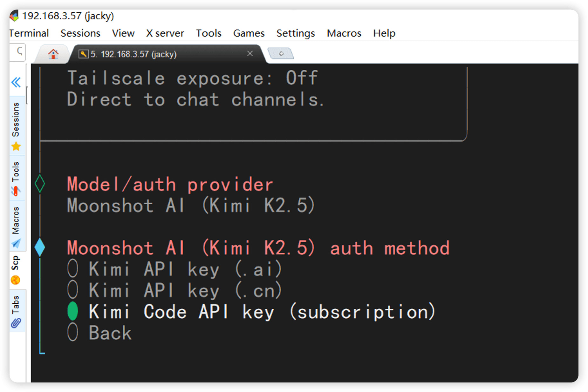588x392 pixels.
Task: Open the Help menu
Action: [x=384, y=33]
